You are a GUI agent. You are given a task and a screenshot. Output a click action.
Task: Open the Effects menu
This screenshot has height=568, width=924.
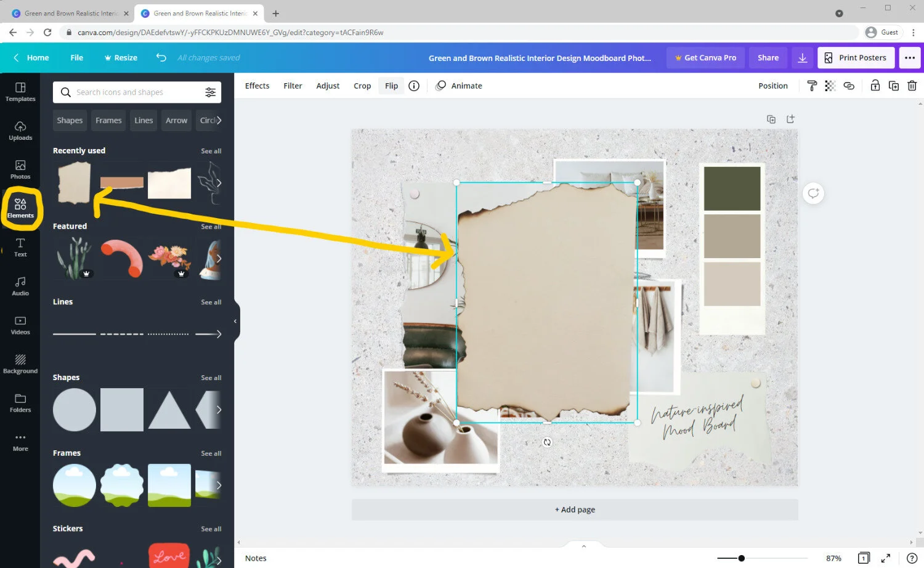pos(257,86)
